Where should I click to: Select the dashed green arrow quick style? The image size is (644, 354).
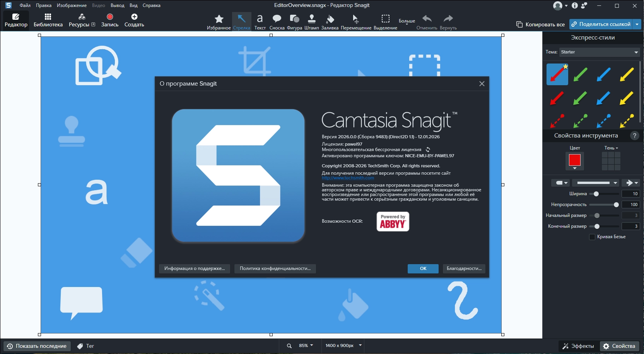coord(580,120)
